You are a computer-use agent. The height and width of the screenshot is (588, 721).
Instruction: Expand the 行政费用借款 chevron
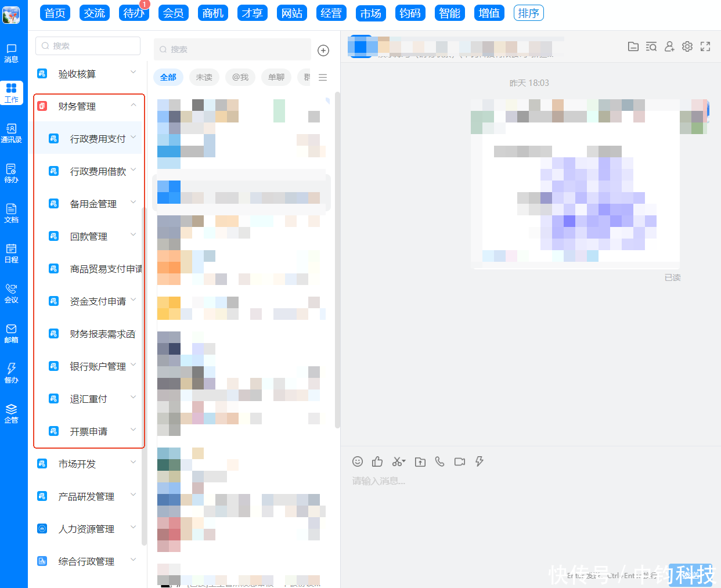pyautogui.click(x=134, y=169)
